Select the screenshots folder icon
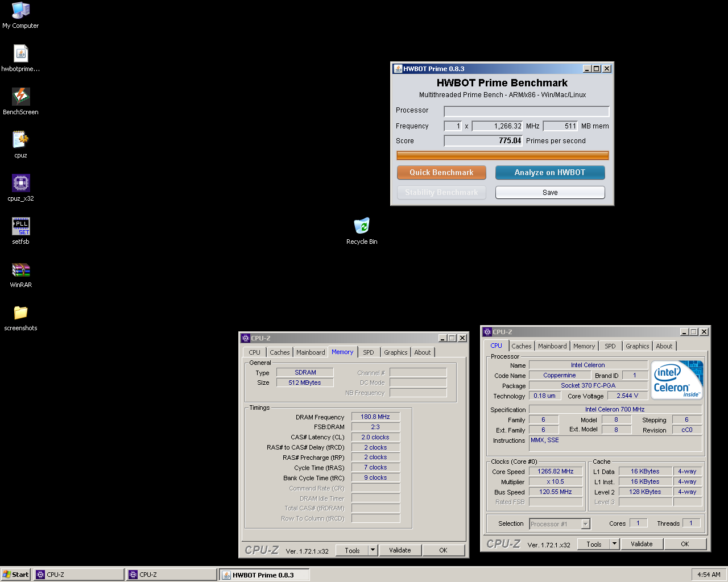This screenshot has width=728, height=582. click(x=20, y=313)
